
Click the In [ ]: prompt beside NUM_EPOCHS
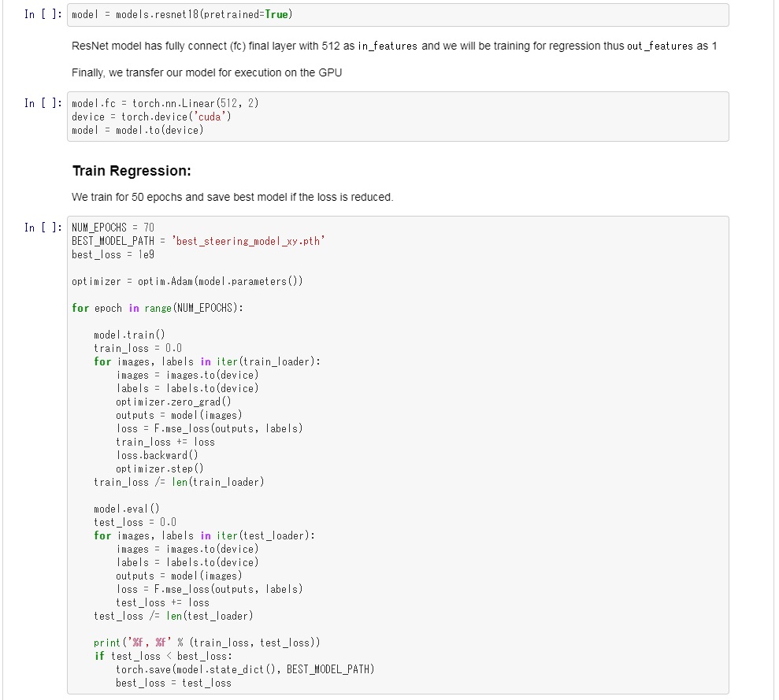(x=43, y=228)
